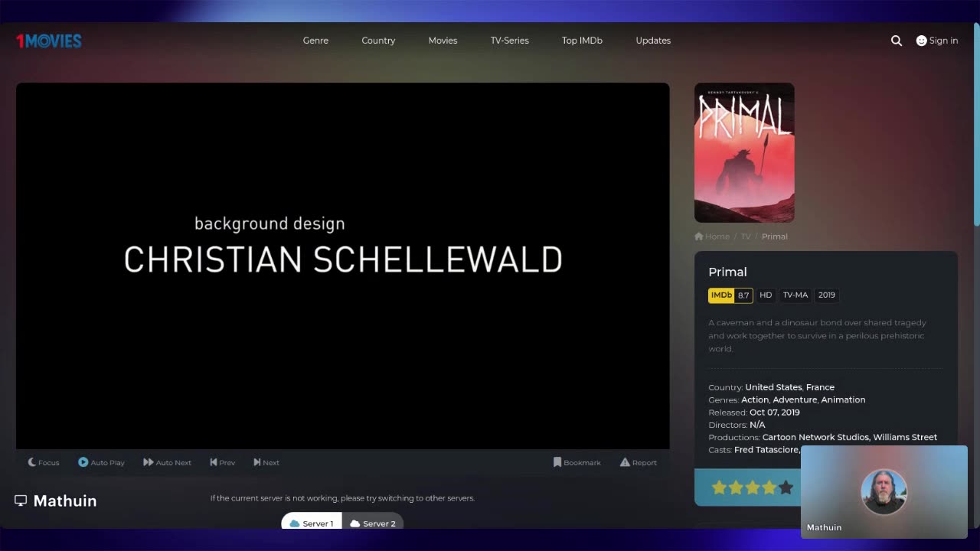Viewport: 980px width, 551px height.
Task: Open the search icon in the header
Action: tap(897, 41)
